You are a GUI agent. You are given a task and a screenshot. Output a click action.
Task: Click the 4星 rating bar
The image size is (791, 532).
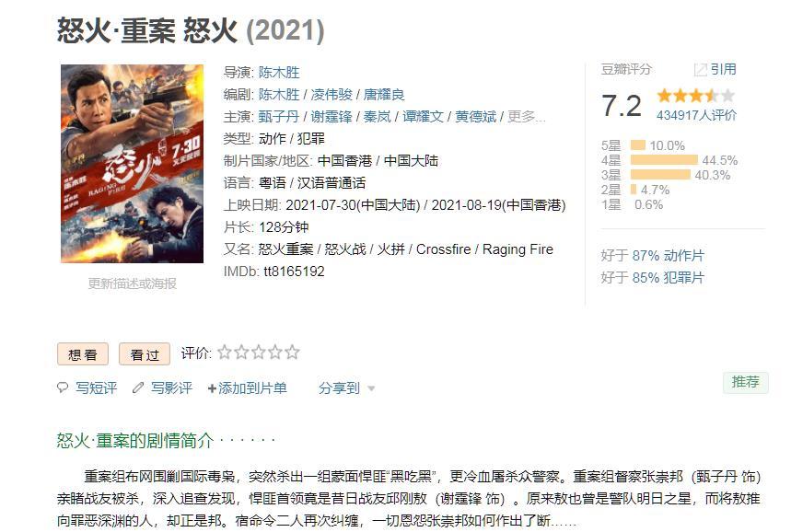pos(664,160)
